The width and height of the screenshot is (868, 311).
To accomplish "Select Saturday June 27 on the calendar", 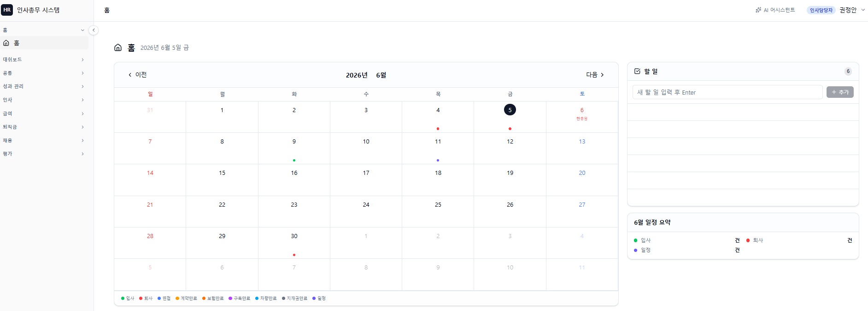I will tap(582, 211).
